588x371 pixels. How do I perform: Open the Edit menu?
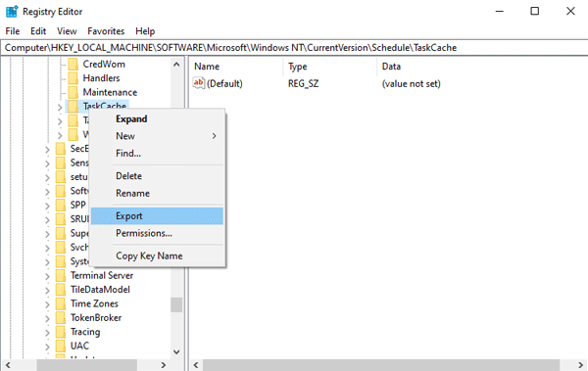(x=38, y=31)
